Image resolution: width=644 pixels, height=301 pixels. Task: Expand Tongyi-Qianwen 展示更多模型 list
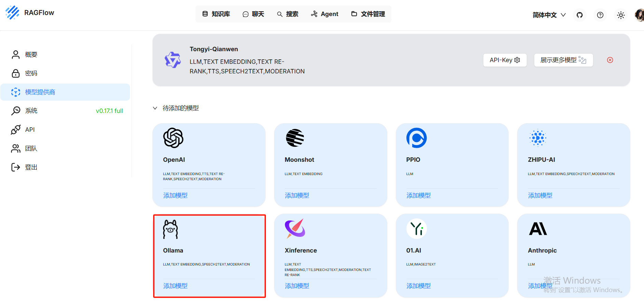click(x=563, y=60)
